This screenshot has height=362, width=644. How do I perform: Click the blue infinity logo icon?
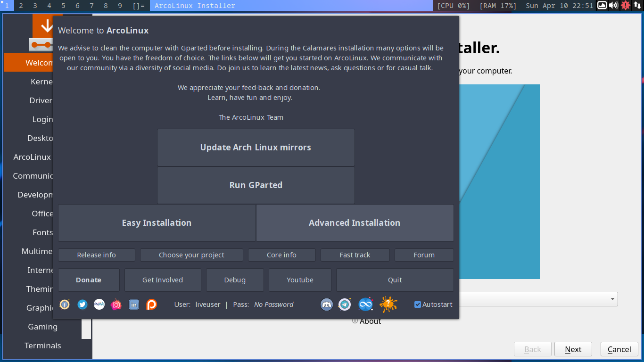366,304
